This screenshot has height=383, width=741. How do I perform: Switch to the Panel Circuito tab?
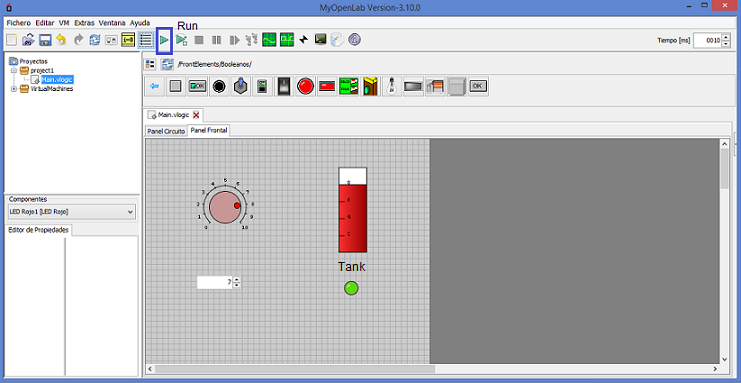[166, 131]
